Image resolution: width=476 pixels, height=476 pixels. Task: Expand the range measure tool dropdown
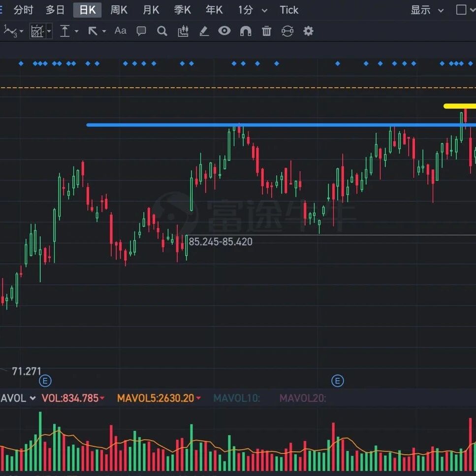point(76,31)
